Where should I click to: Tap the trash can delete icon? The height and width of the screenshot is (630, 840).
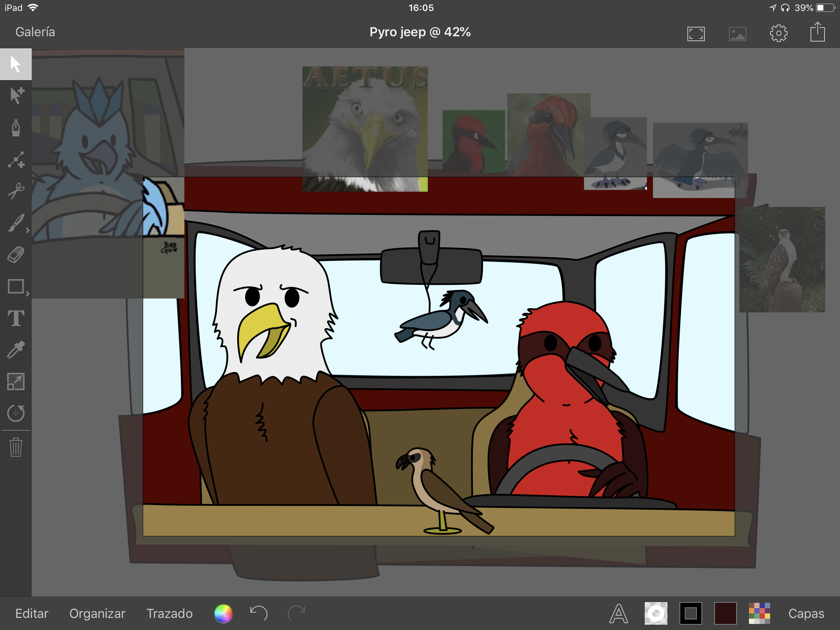[x=15, y=447]
